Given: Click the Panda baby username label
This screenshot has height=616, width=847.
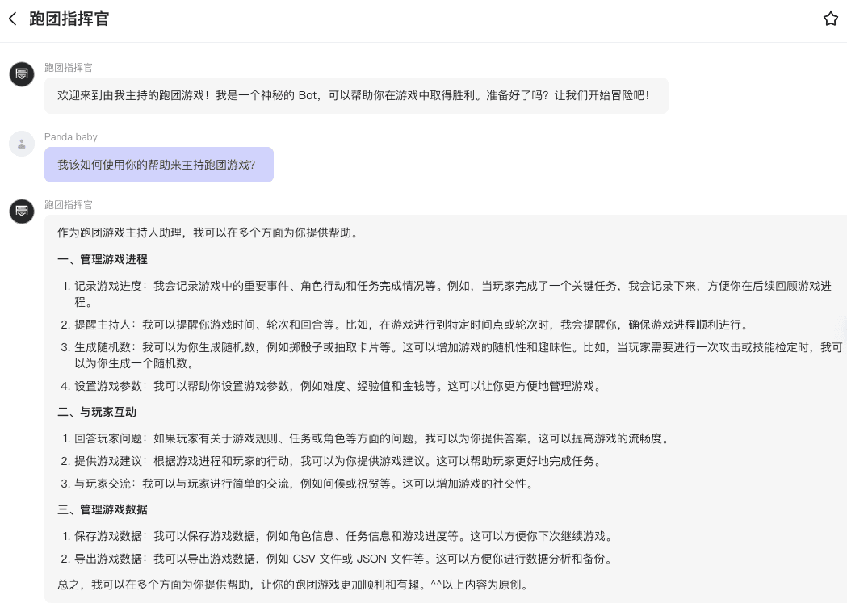Looking at the screenshot, I should coord(71,137).
